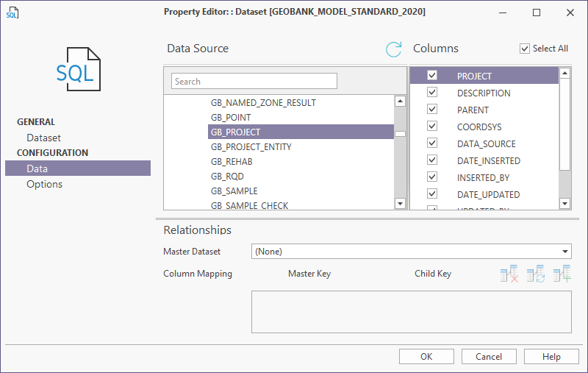Uncheck the COORDSYS column checkbox
Screen dimensions: 588x373
[x=432, y=127]
